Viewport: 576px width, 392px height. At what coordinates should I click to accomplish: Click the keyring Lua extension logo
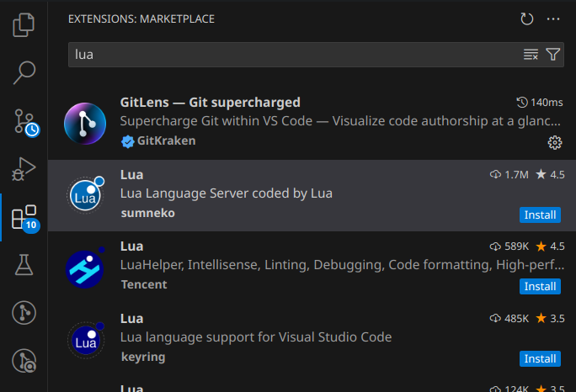pos(86,340)
